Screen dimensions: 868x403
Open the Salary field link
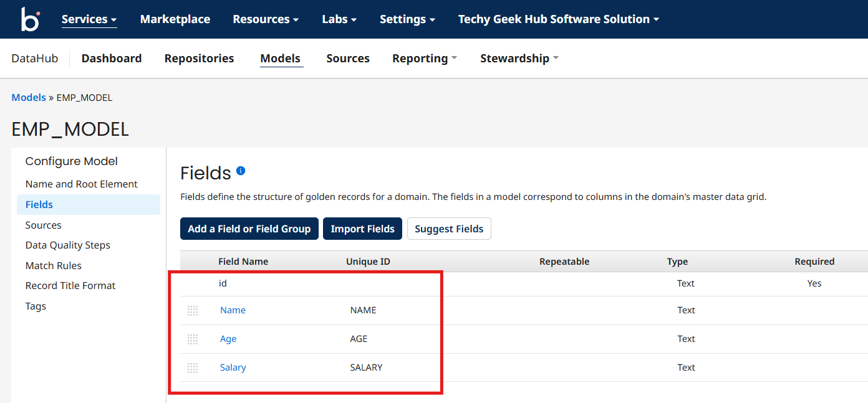[x=233, y=367]
